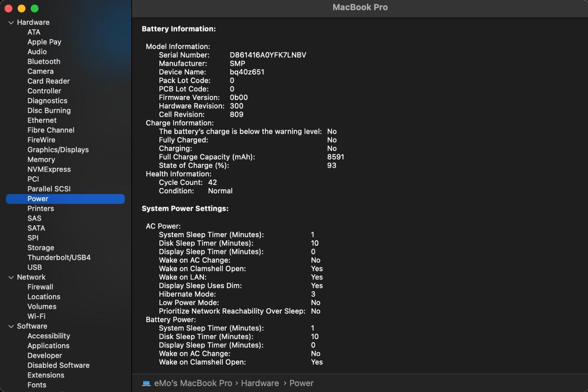Select Diagnostics in the sidebar
This screenshot has height=392, width=588.
coord(47,101)
